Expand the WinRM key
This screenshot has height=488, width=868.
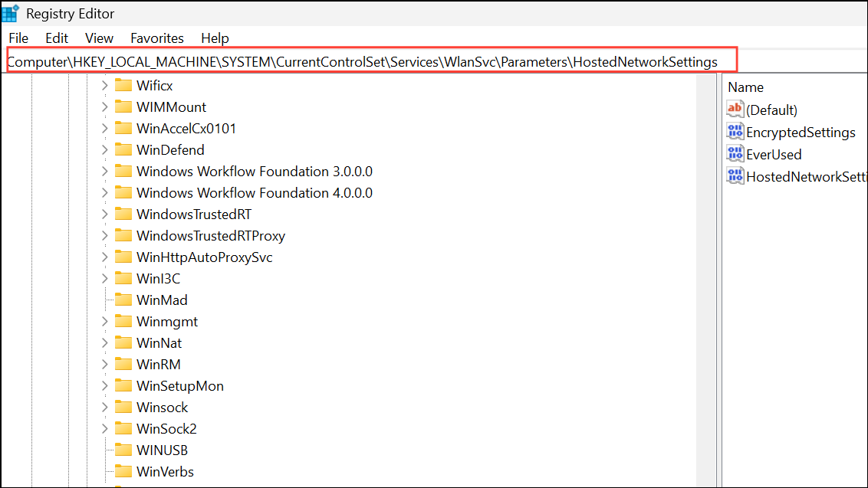104,365
